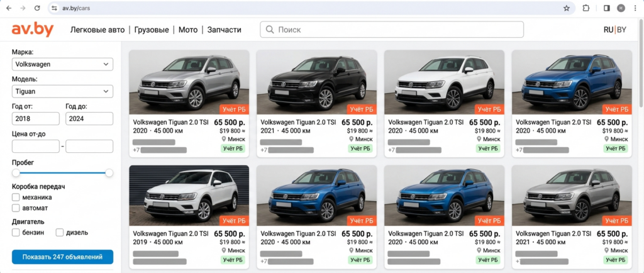Open the Chrome extensions puzzle icon
This screenshot has height=273, width=644.
click(586, 8)
